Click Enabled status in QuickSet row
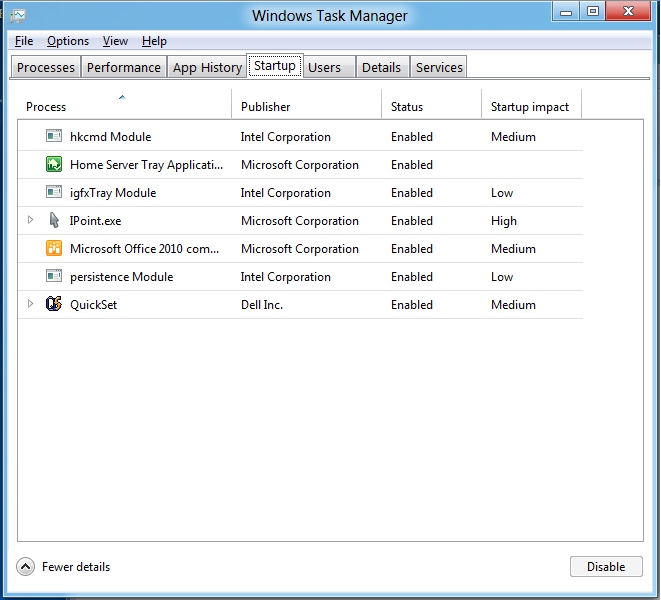Viewport: 661px width, 600px height. [x=411, y=304]
